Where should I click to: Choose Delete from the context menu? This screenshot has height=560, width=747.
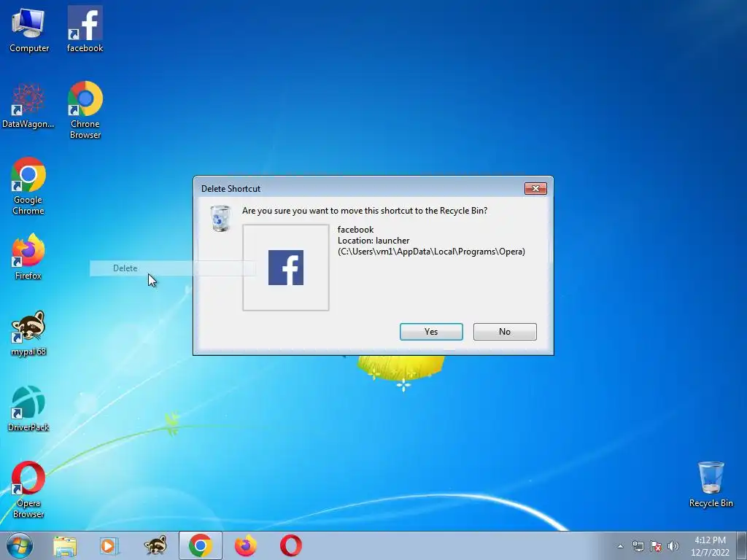pyautogui.click(x=172, y=268)
